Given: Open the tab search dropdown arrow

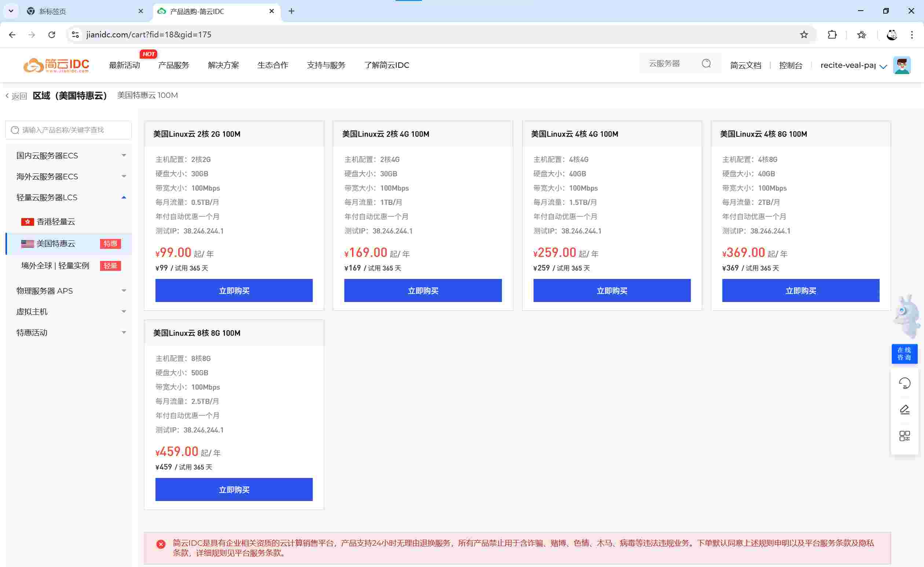Looking at the screenshot, I should [x=11, y=11].
